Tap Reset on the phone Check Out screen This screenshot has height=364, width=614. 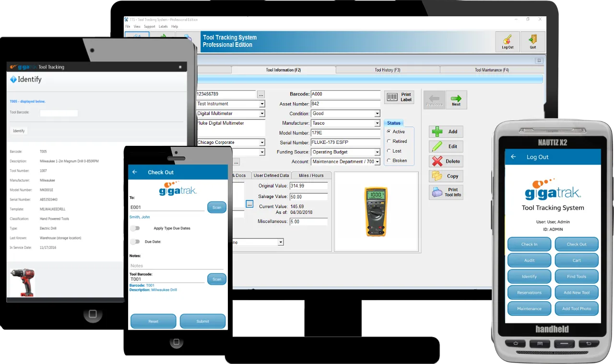tap(153, 321)
